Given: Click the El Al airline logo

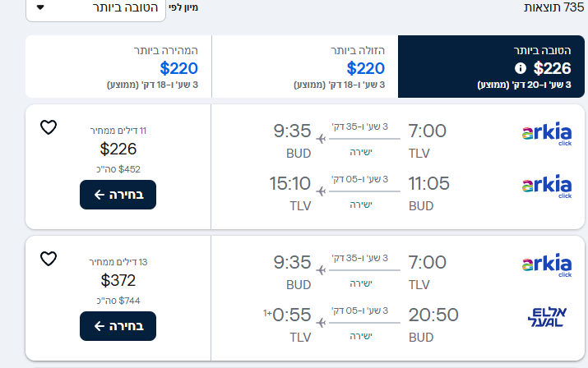Looking at the screenshot, I should [547, 317].
